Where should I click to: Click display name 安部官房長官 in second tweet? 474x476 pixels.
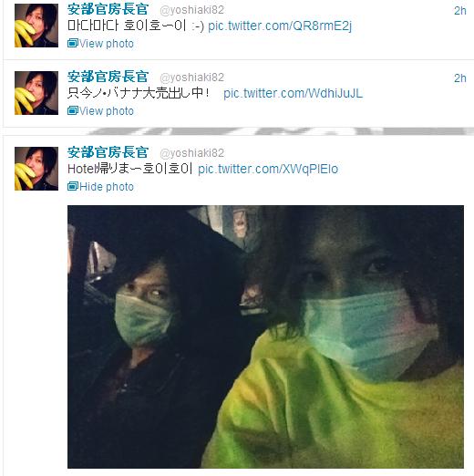pyautogui.click(x=108, y=77)
